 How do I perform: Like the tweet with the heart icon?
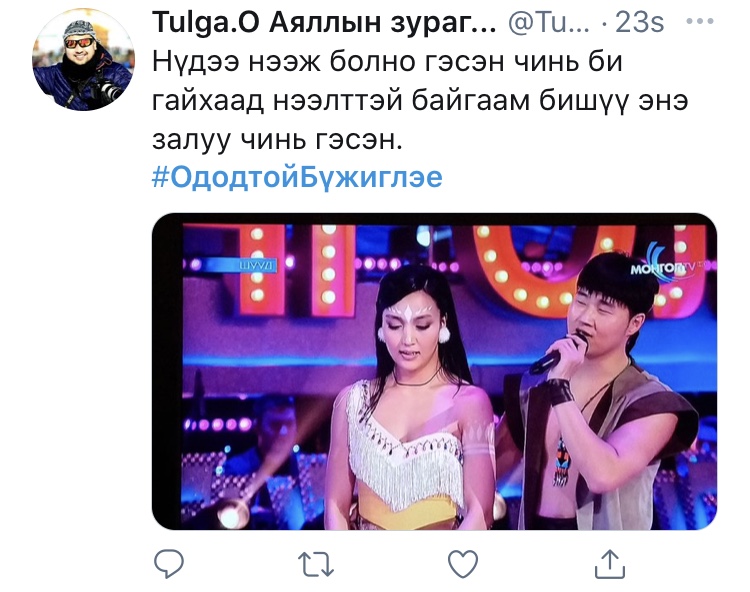click(463, 564)
